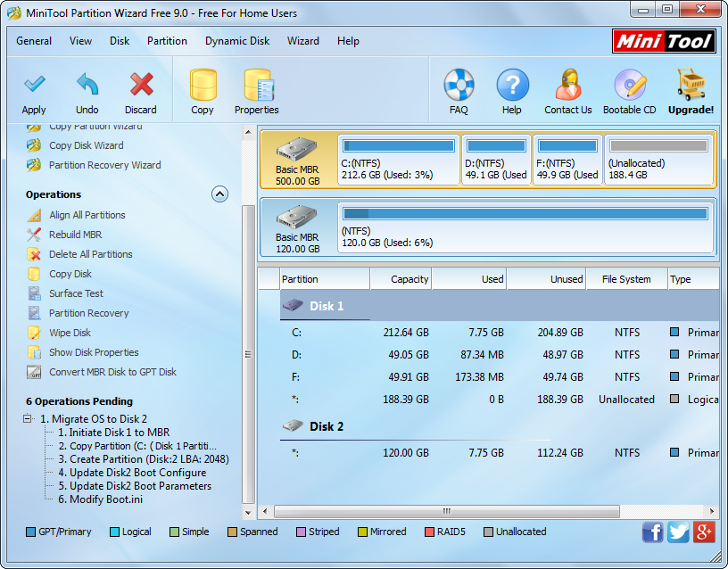Collapse the Migrate OS to Disk 2 tree node
Screen dimensions: 728x569
(28, 418)
